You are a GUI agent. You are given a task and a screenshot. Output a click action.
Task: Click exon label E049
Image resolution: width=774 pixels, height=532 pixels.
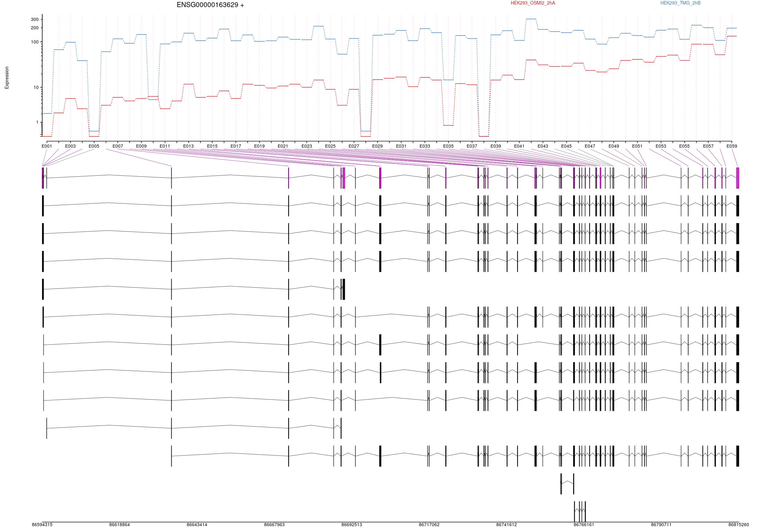(614, 146)
